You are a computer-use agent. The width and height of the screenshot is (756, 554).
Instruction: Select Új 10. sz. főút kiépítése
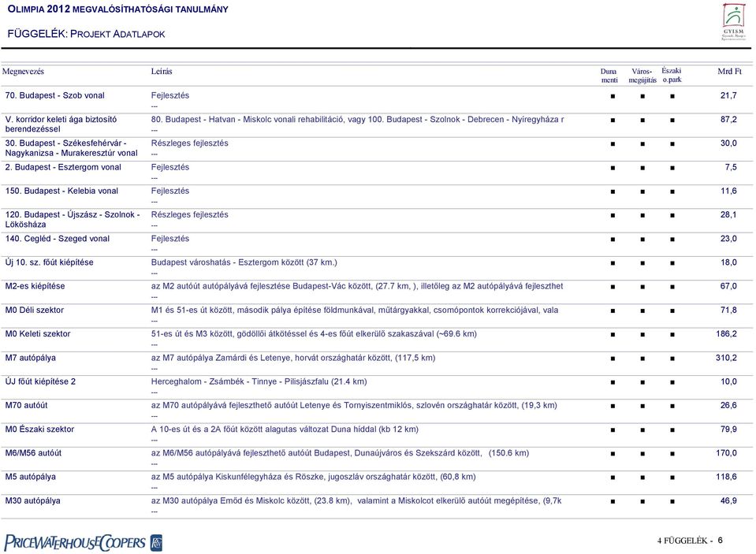click(49, 262)
